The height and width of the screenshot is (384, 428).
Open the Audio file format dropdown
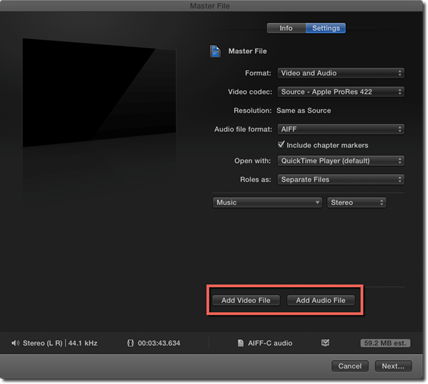341,129
